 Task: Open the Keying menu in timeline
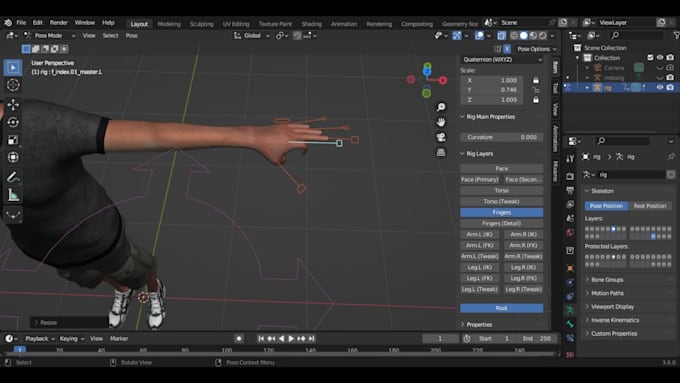coord(71,338)
